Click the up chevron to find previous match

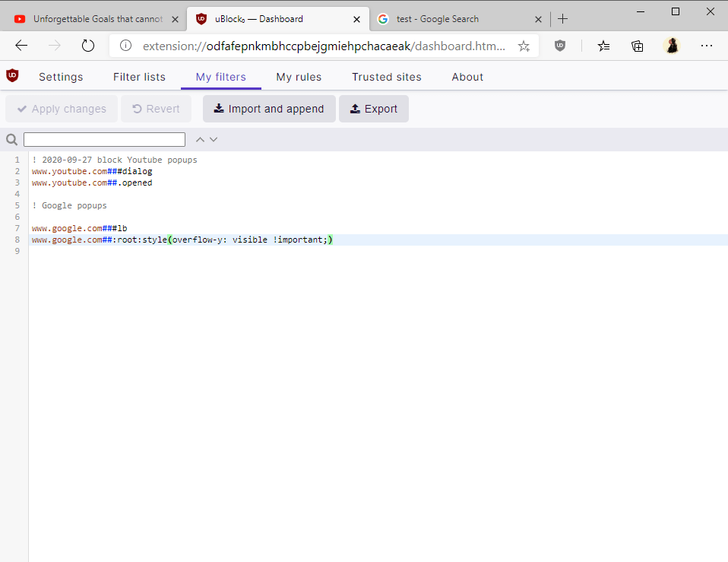point(199,139)
